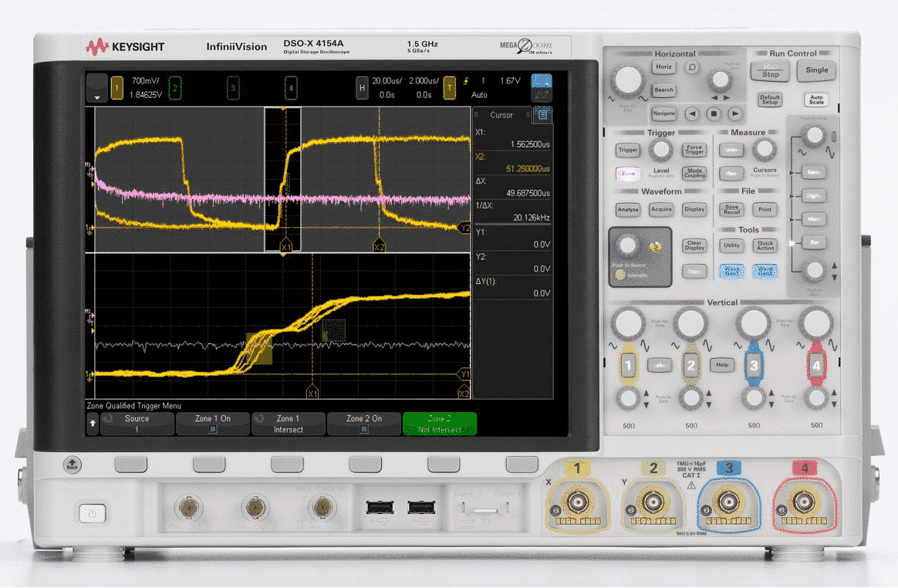
Task: Open the main menu dropdown arrow
Action: [x=97, y=89]
